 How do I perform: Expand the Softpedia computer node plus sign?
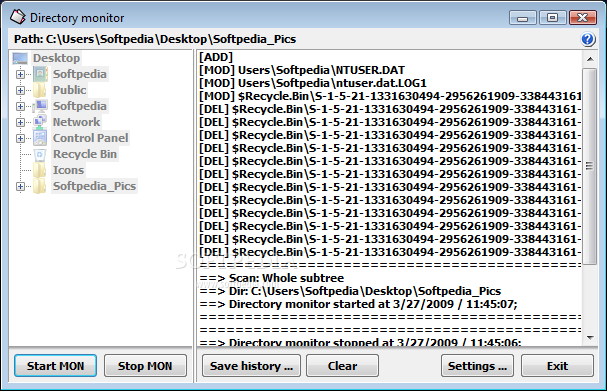click(x=21, y=106)
